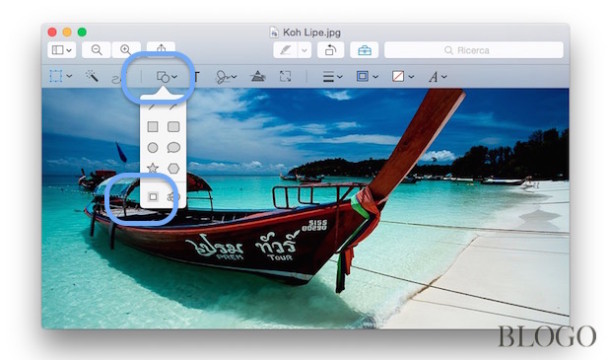Select the Instant Alpha magic wand
Image resolution: width=611 pixels, height=360 pixels.
pyautogui.click(x=92, y=76)
